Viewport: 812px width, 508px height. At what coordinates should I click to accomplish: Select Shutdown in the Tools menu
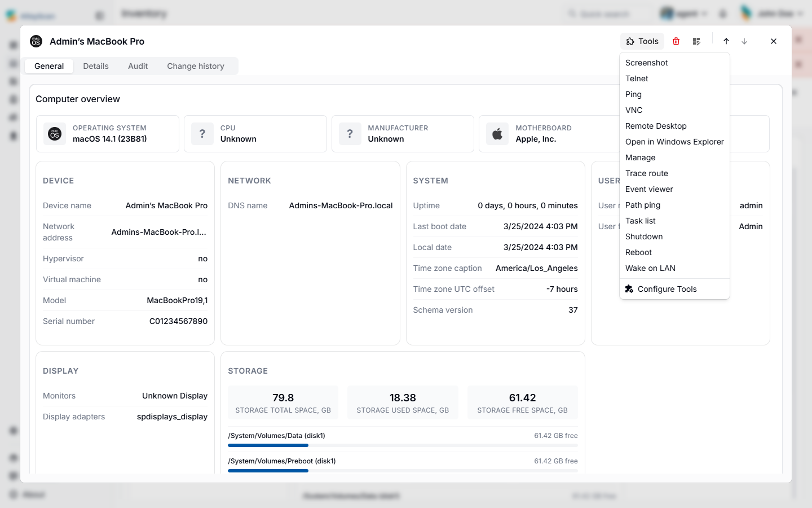click(x=674, y=237)
